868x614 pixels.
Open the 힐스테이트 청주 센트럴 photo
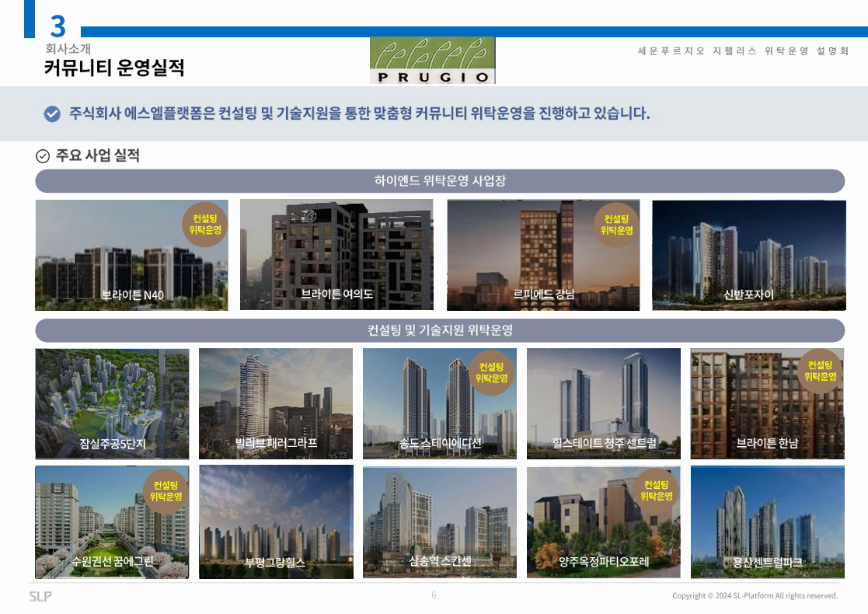tap(603, 403)
